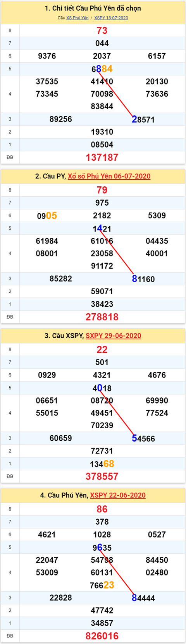
Task: Click the prize-7 value 044
Action: click(x=102, y=43)
